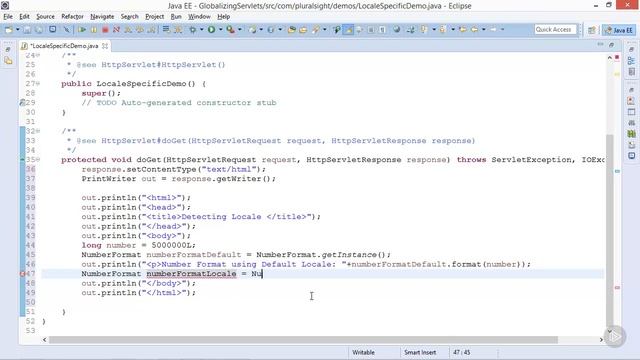
Task: Click the Disconnect debug icon
Action: 116,29
